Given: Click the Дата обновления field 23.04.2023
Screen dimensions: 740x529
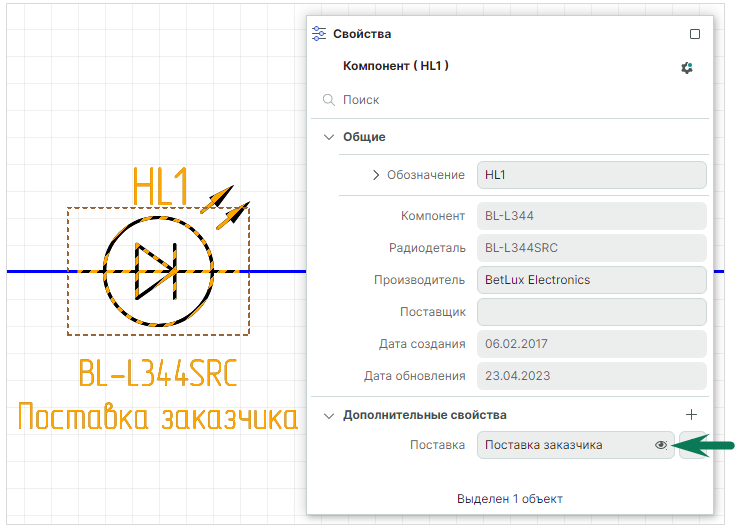Looking at the screenshot, I should [x=592, y=376].
